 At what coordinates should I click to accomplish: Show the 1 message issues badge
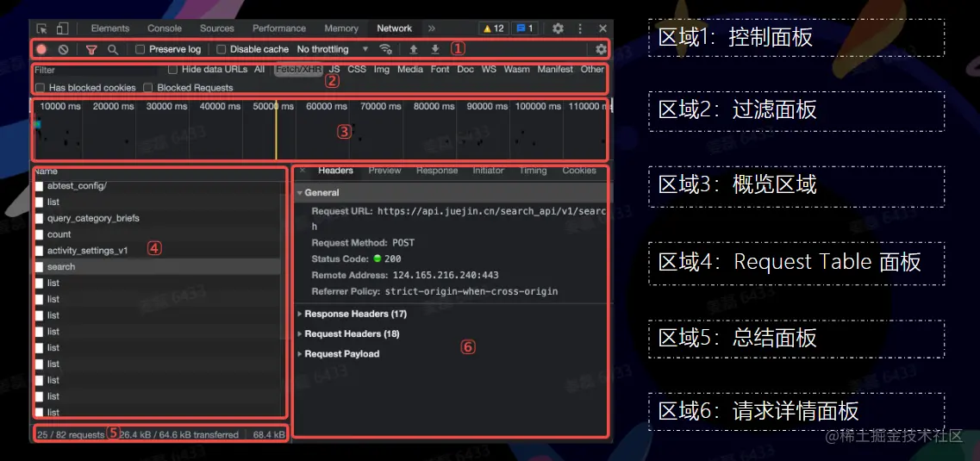(x=525, y=28)
